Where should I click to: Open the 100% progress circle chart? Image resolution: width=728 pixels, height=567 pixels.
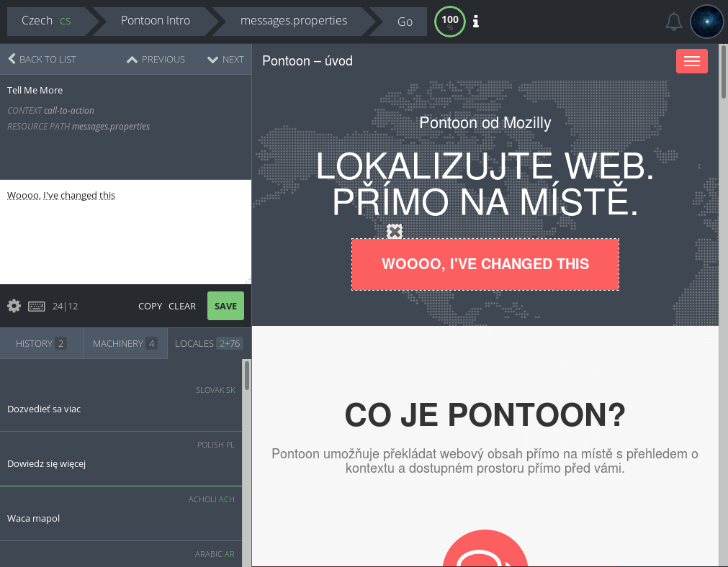pos(450,22)
